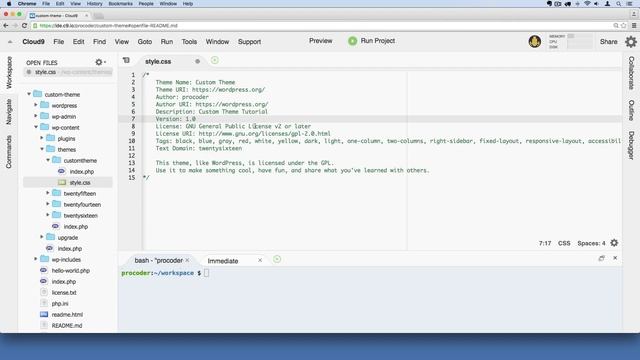The height and width of the screenshot is (360, 640).
Task: Add a new terminal tab with plus icon
Action: click(277, 259)
